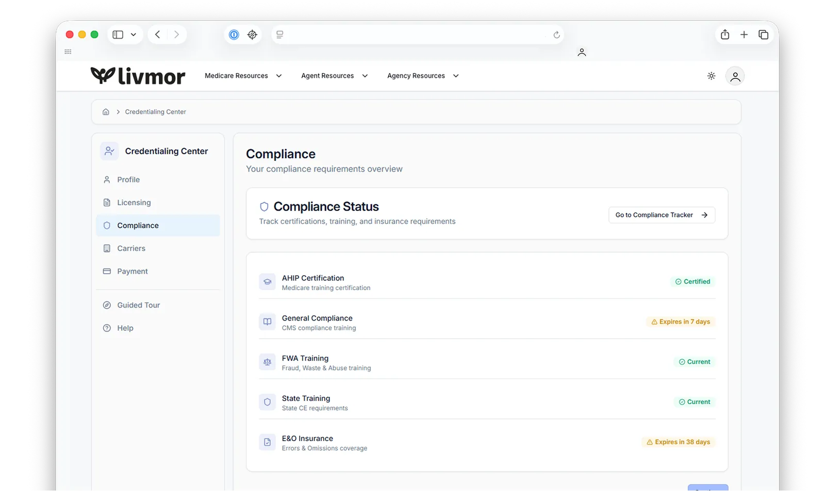825x504 pixels.
Task: Open the 1Password extension icon
Action: pyautogui.click(x=234, y=35)
